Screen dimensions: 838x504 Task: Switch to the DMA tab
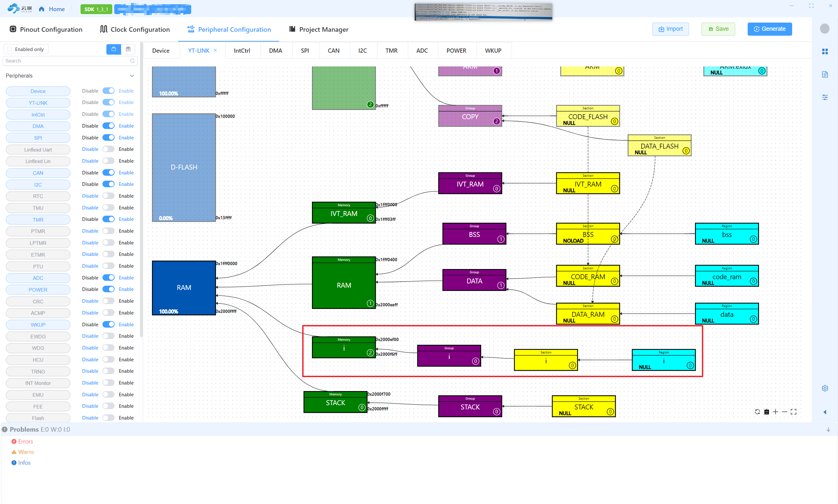coord(276,51)
